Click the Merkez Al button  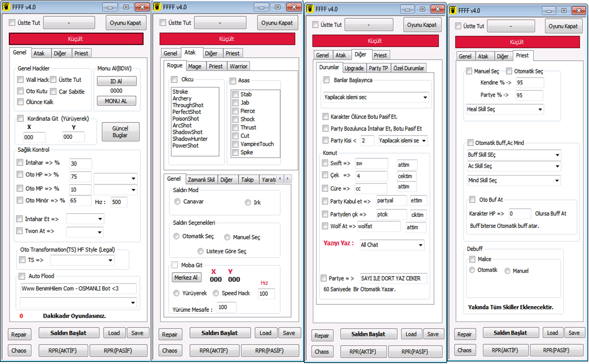[186, 278]
